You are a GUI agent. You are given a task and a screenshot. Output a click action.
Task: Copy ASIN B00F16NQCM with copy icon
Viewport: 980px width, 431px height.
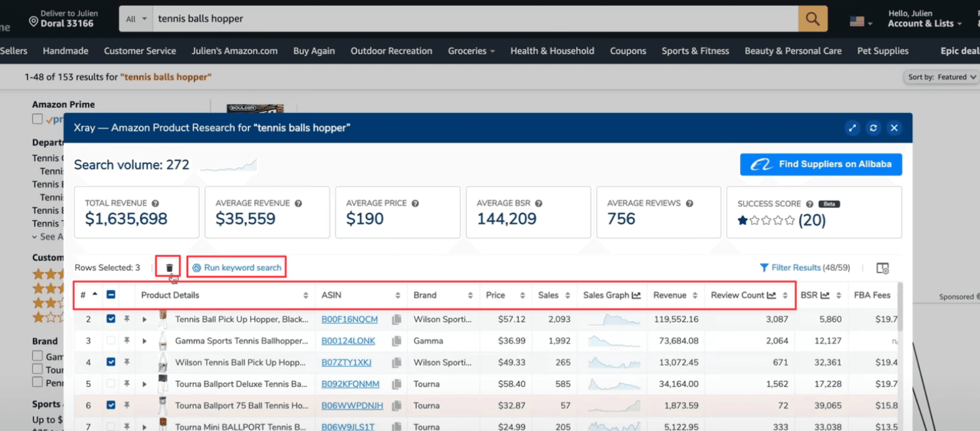[x=396, y=320]
